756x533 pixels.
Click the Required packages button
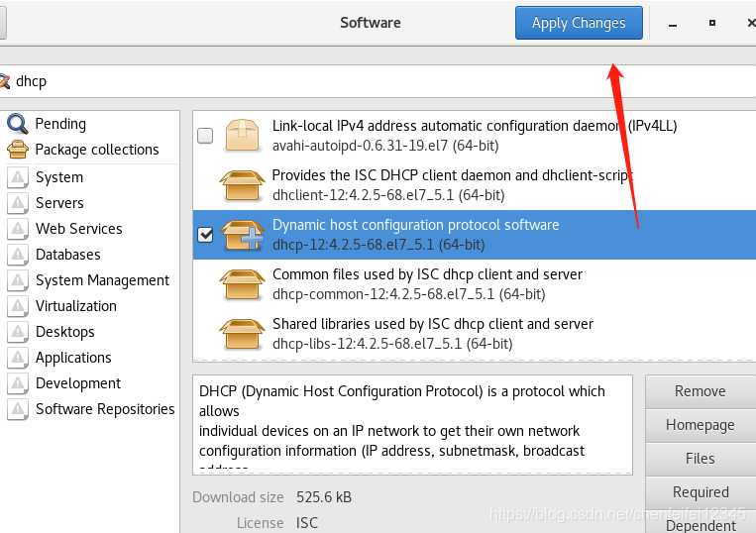coord(701,492)
